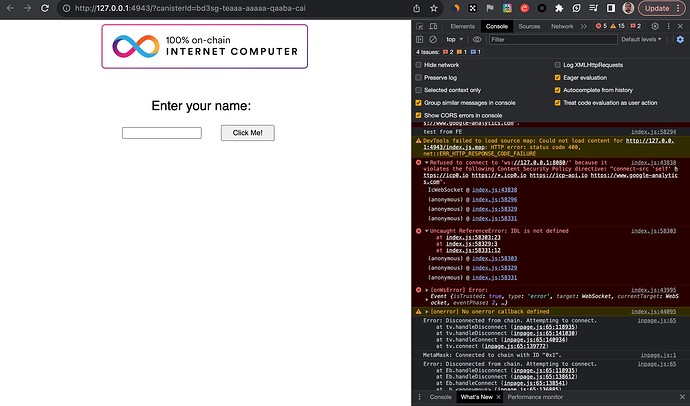Open index.js:58294 source link for 'test from FE'
Screen dimensions: 690x406
(653, 132)
